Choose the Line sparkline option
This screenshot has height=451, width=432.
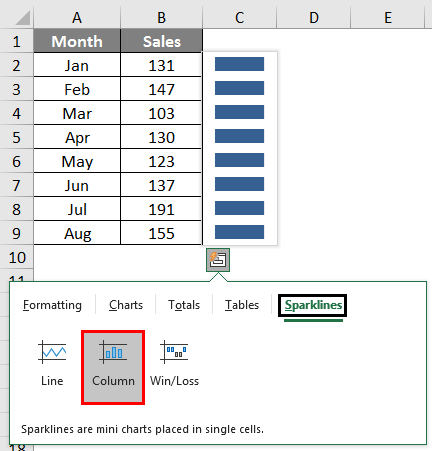52,366
